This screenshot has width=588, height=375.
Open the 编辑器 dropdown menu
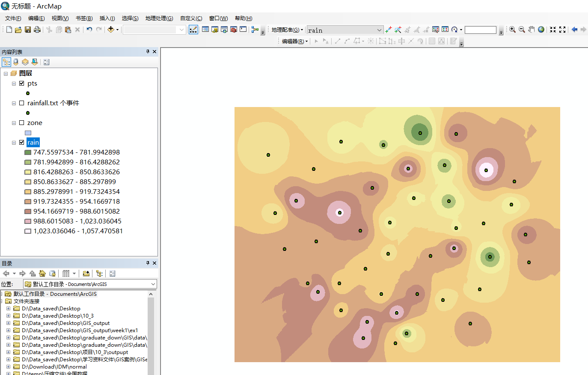(x=295, y=42)
